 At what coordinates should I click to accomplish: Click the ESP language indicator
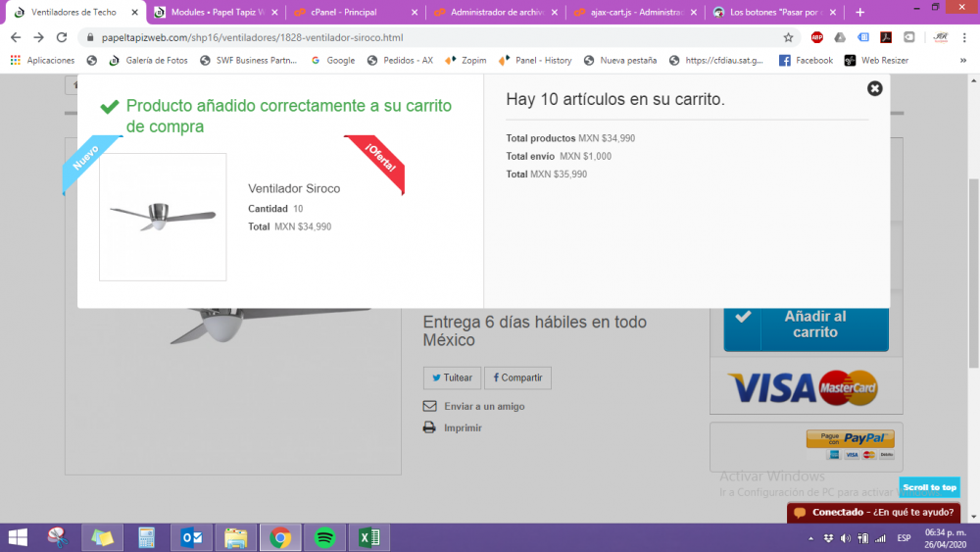tap(904, 538)
